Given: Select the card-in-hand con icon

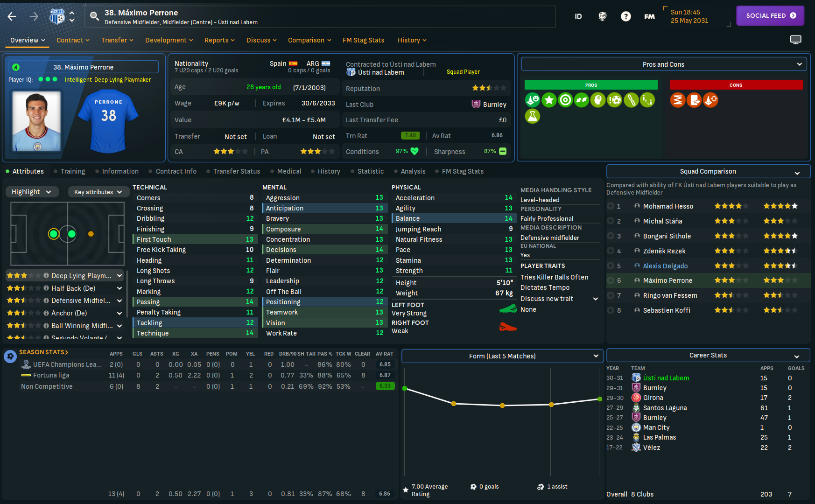Looking at the screenshot, I should point(694,100).
